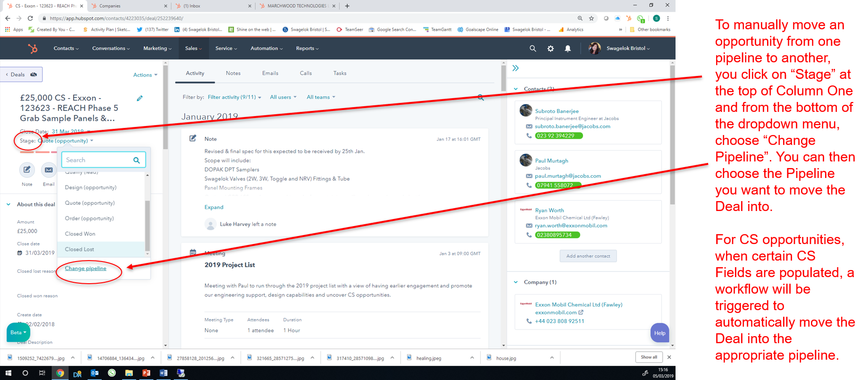Viewport: 868px width, 380px height.
Task: Open the Windows Start menu
Action: pyautogui.click(x=8, y=373)
